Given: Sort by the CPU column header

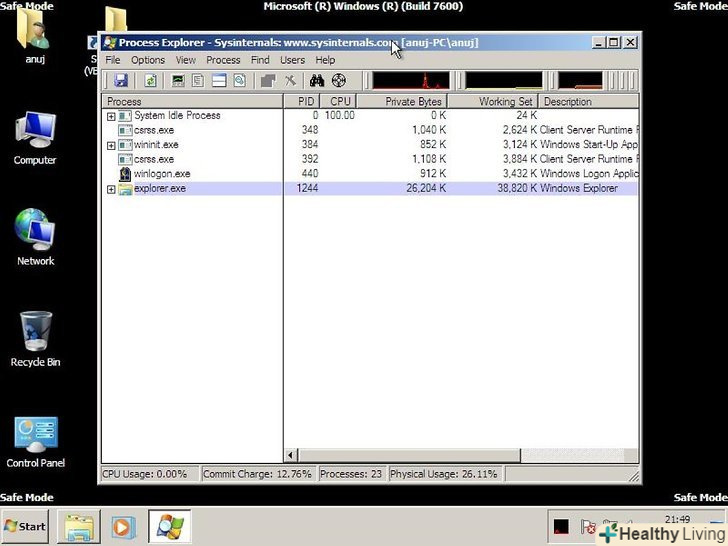Looking at the screenshot, I should tap(340, 101).
